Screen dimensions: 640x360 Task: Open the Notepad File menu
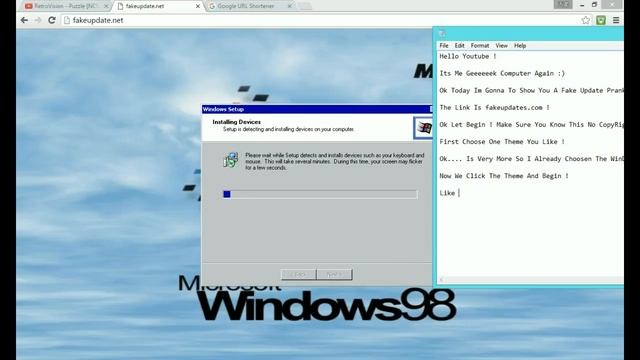coord(444,46)
